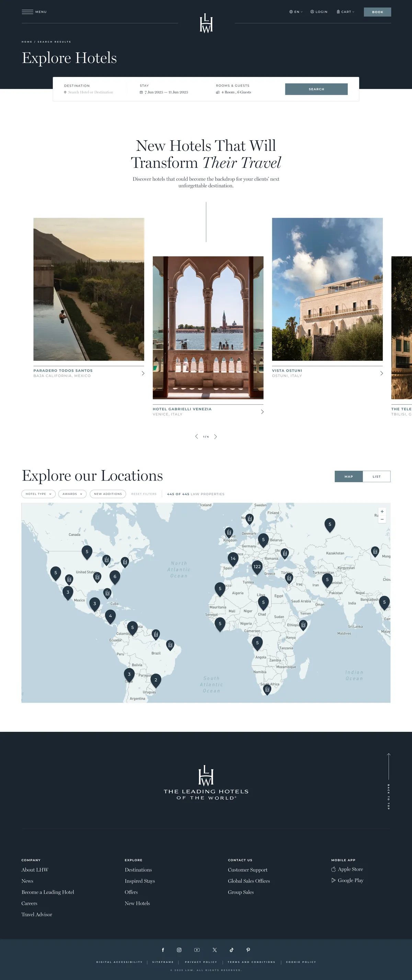Screen dimensions: 412x980
Task: Click the 14 cluster marker near Spain
Action: pyautogui.click(x=233, y=559)
